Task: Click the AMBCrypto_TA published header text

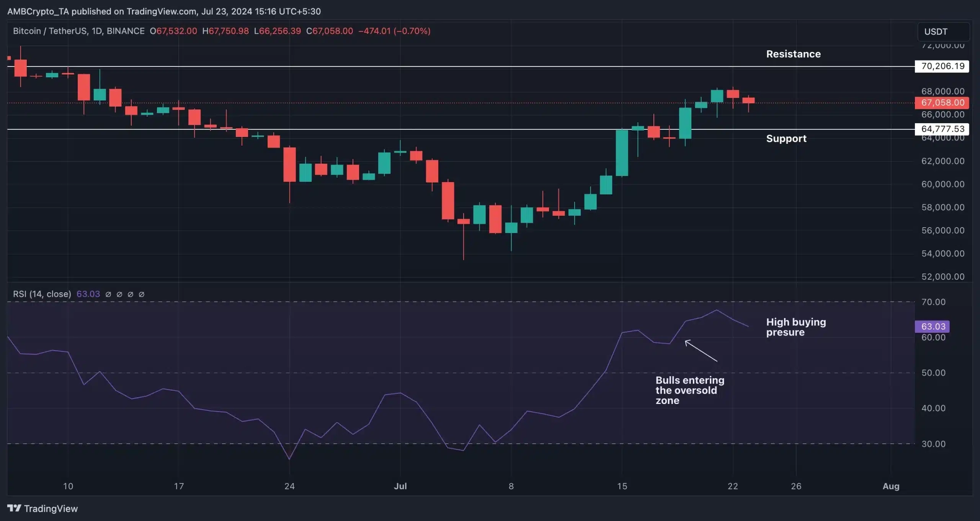Action: pos(164,11)
